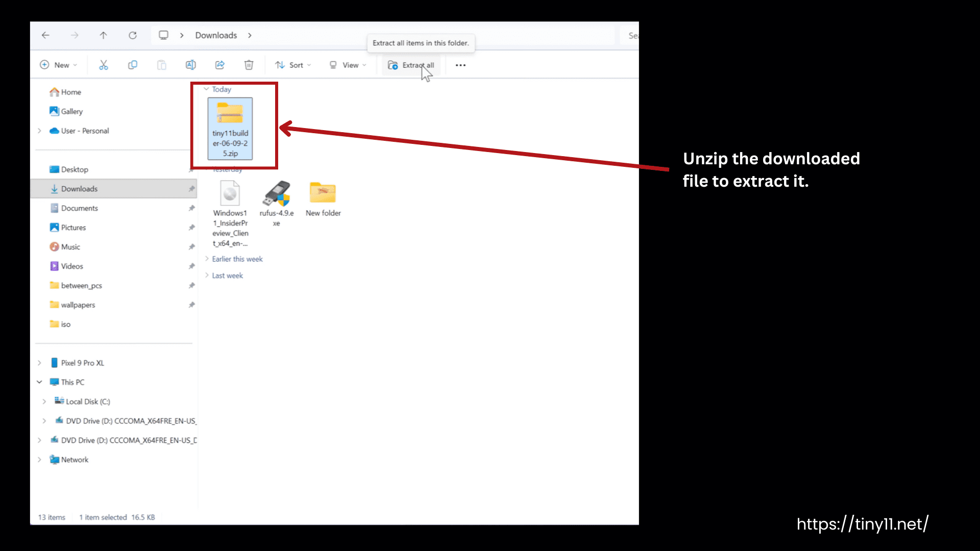Open the See more toolbar menu

pos(460,65)
